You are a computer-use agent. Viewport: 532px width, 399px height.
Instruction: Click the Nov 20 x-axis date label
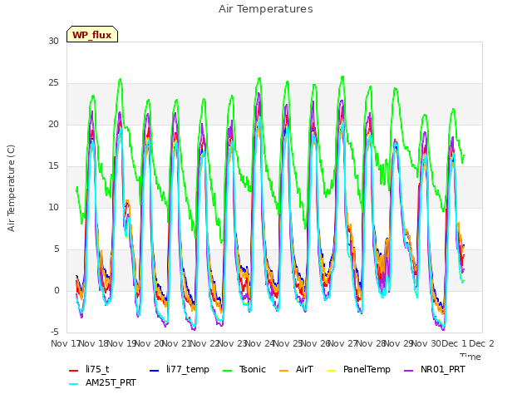(x=150, y=343)
